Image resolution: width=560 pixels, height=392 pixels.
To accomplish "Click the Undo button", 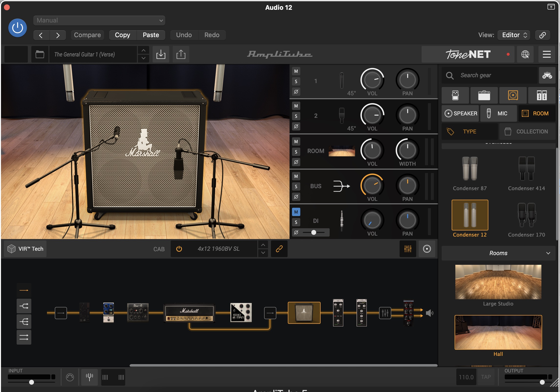I will (x=184, y=35).
